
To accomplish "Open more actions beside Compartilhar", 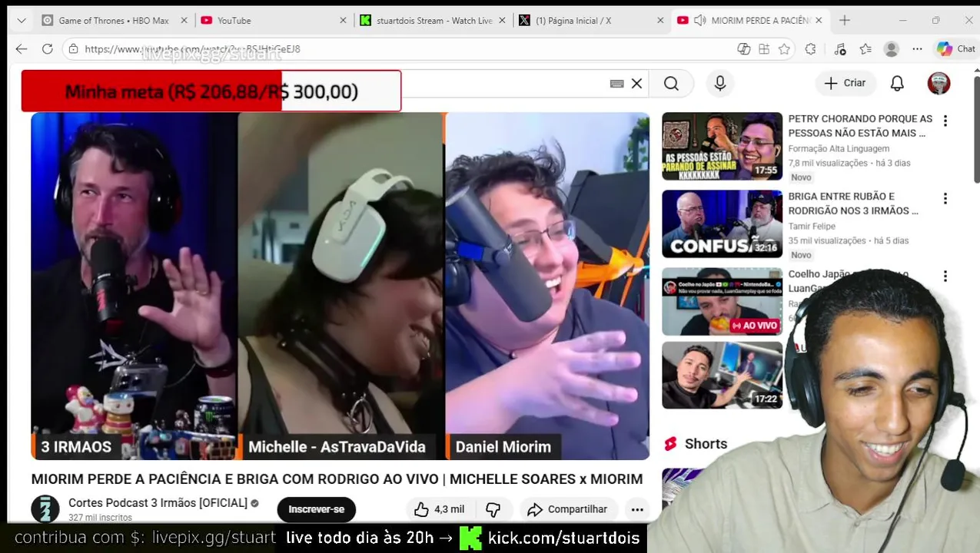I will (x=637, y=509).
